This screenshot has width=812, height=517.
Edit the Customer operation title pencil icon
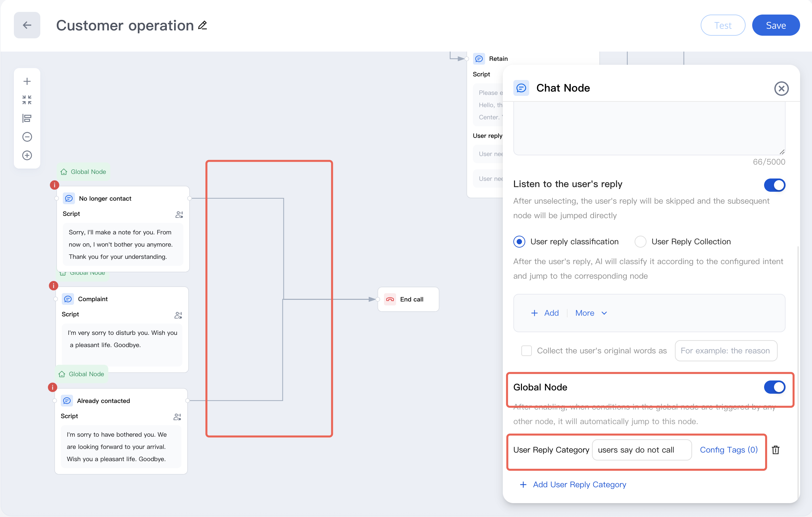click(202, 25)
